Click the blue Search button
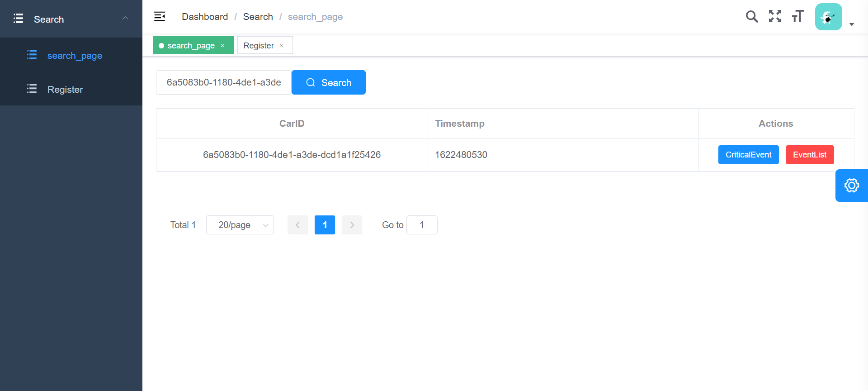Viewport: 868px width, 391px height. [x=329, y=82]
